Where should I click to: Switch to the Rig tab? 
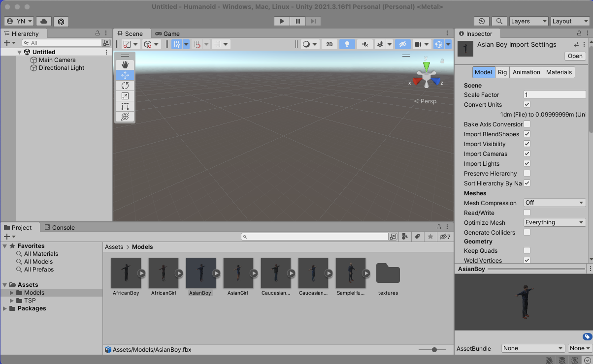point(502,72)
